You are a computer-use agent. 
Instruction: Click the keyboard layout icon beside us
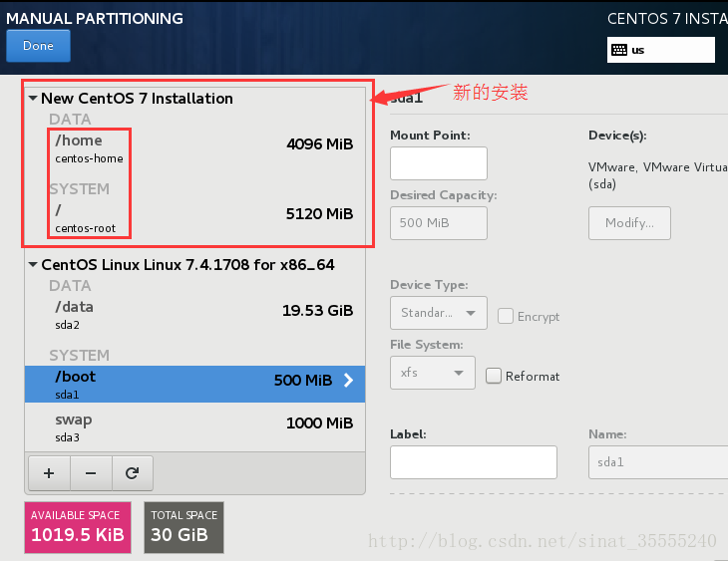619,50
